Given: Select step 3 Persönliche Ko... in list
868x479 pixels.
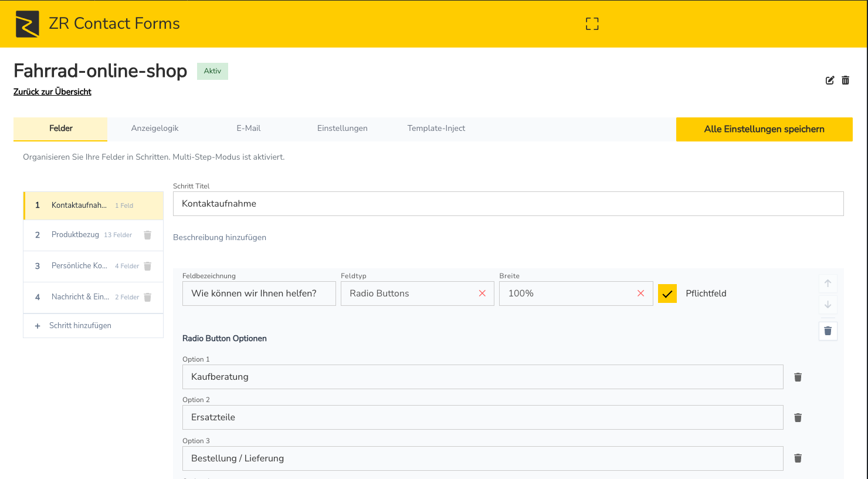Looking at the screenshot, I should click(79, 266).
